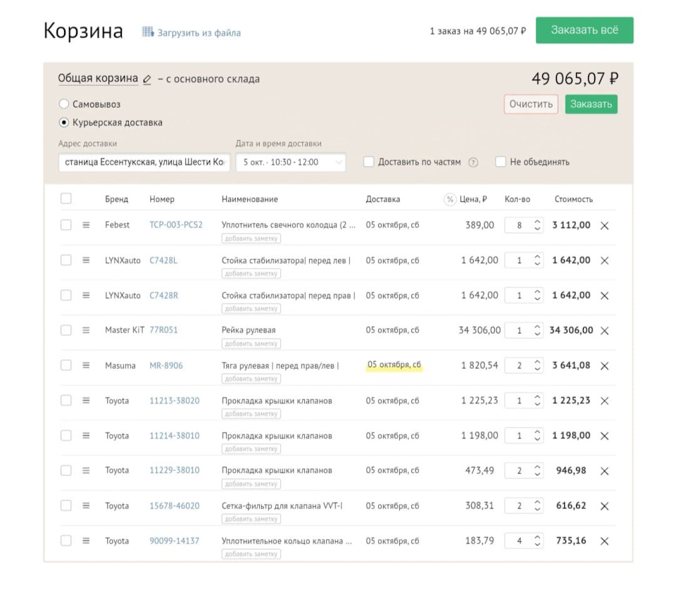Screen dimensions: 676x616
Task: Check the Не объединять option
Action: tap(500, 162)
